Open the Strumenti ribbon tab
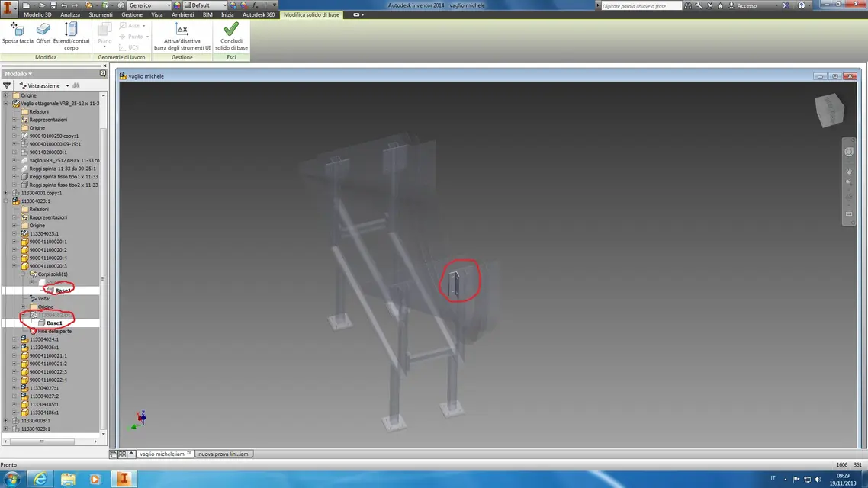 point(100,15)
